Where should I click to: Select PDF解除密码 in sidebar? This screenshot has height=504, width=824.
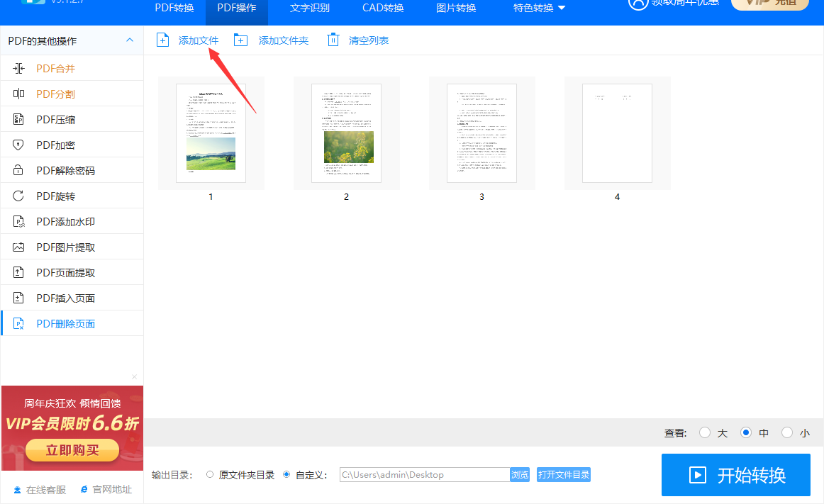(x=72, y=170)
